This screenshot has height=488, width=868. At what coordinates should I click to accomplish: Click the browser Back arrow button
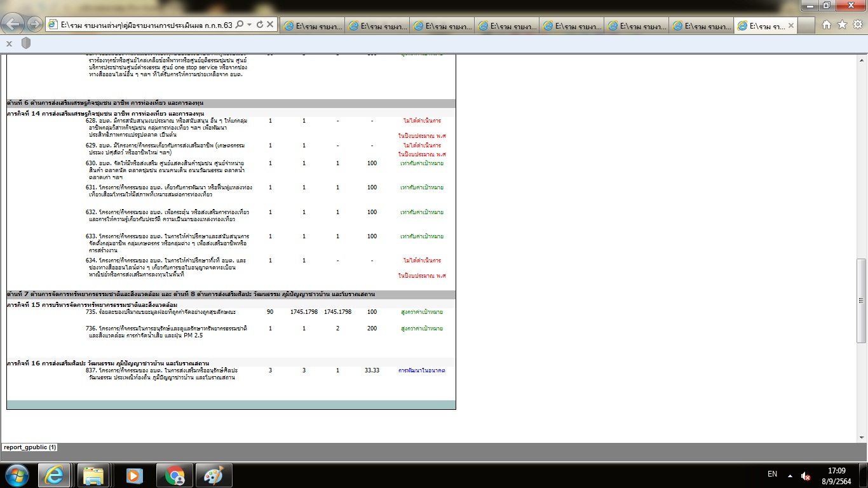tap(14, 25)
